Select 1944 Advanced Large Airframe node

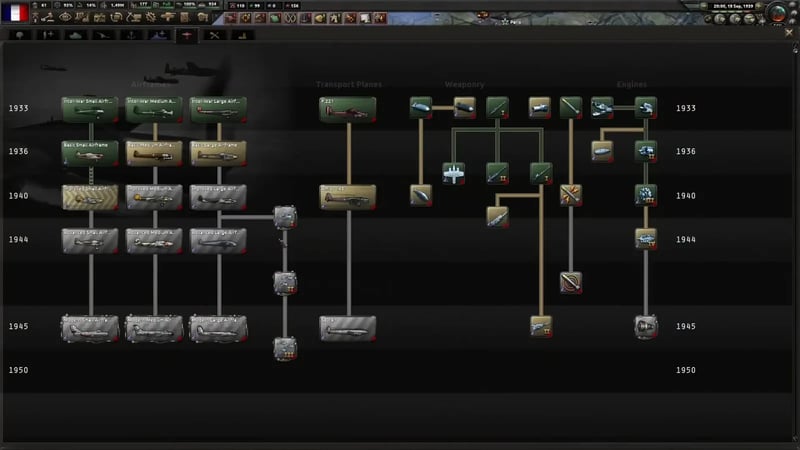pyautogui.click(x=218, y=241)
